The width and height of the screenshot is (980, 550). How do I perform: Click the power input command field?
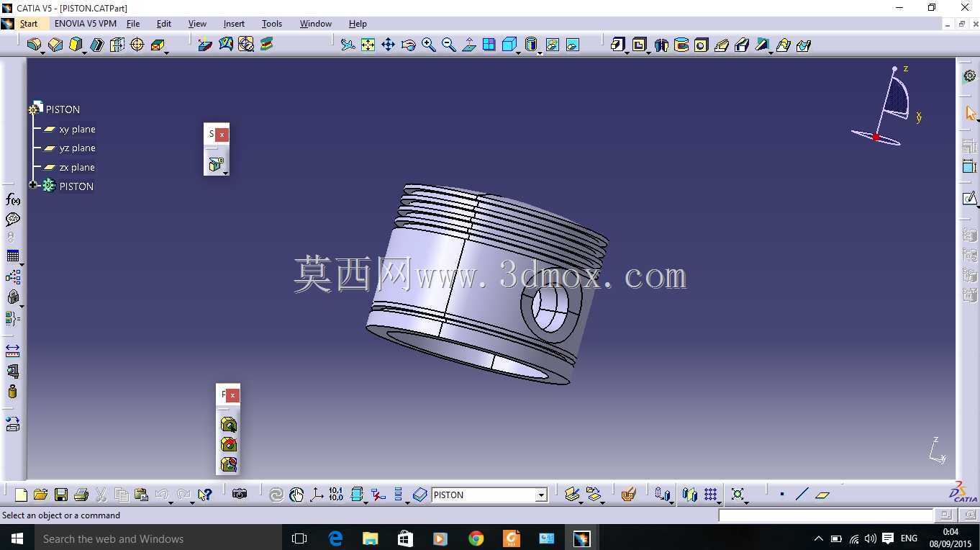(826, 515)
